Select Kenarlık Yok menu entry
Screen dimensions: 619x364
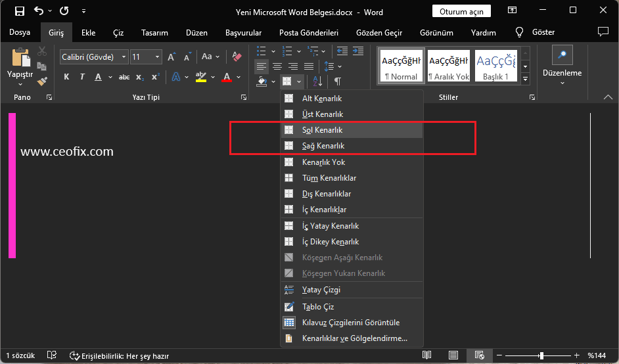pyautogui.click(x=352, y=162)
